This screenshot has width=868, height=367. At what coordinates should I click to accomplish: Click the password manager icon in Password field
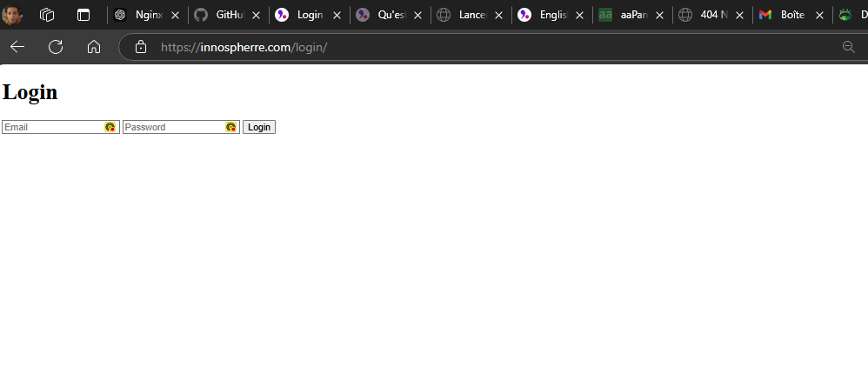pyautogui.click(x=230, y=127)
